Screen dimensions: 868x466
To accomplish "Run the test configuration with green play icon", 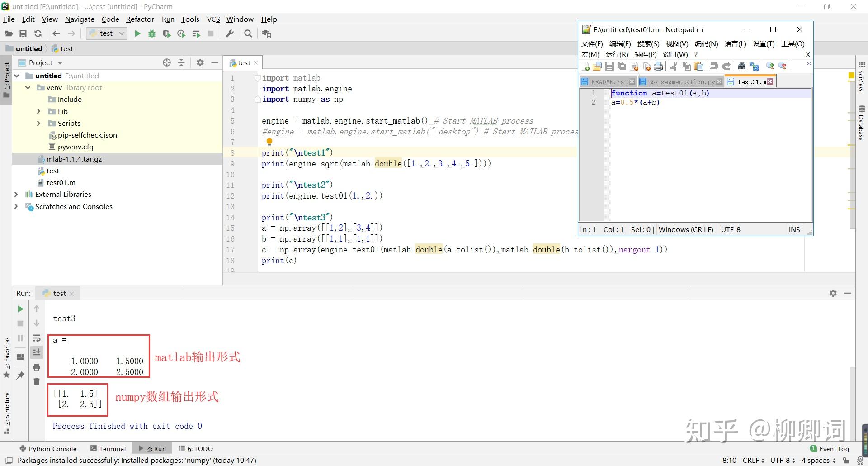I will point(137,33).
